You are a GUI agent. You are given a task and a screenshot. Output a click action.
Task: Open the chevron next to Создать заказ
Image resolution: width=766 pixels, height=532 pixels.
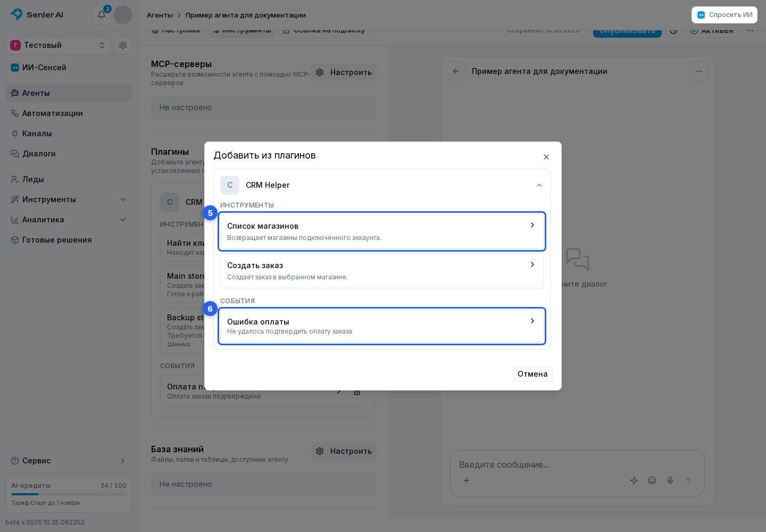pos(532,264)
